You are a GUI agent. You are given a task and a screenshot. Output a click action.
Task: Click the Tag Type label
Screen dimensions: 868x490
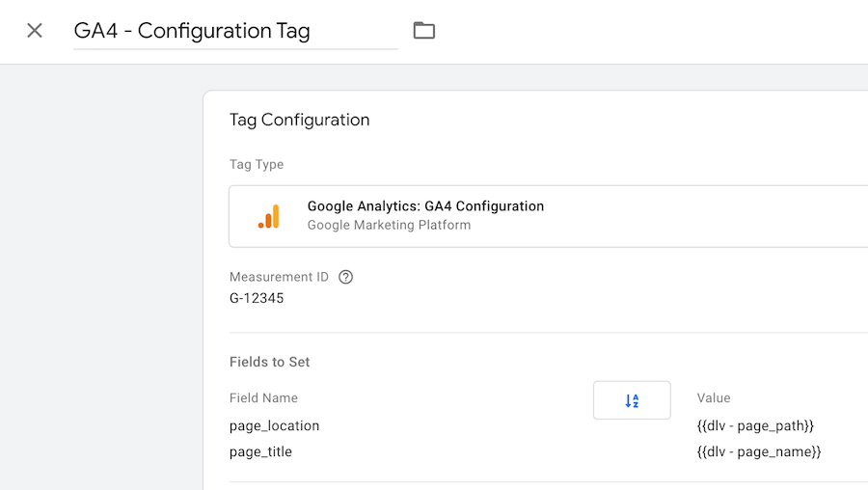[x=257, y=164]
